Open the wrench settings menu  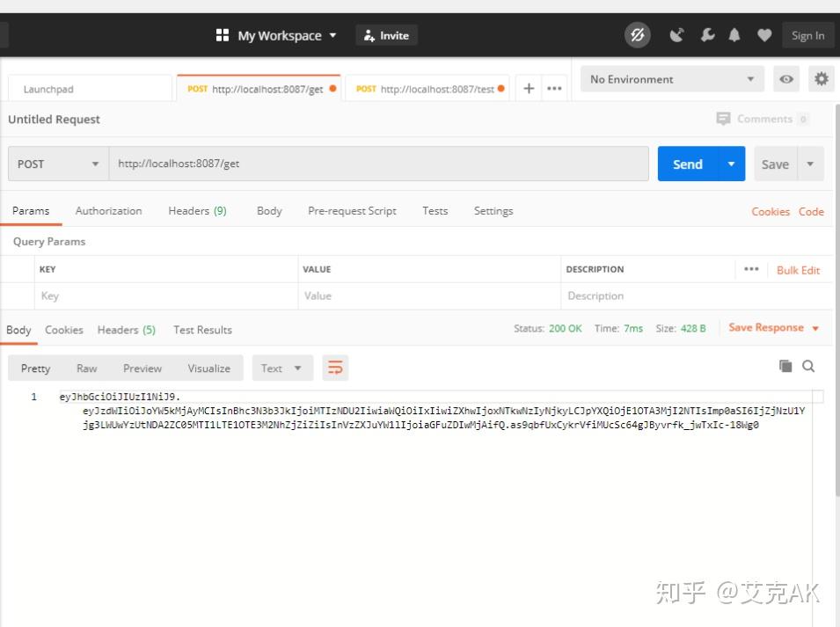click(x=707, y=35)
